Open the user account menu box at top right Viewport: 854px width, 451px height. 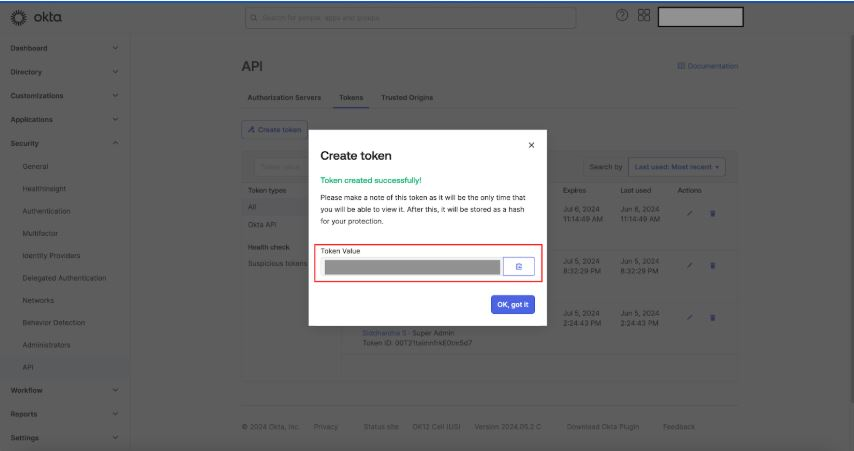[700, 17]
